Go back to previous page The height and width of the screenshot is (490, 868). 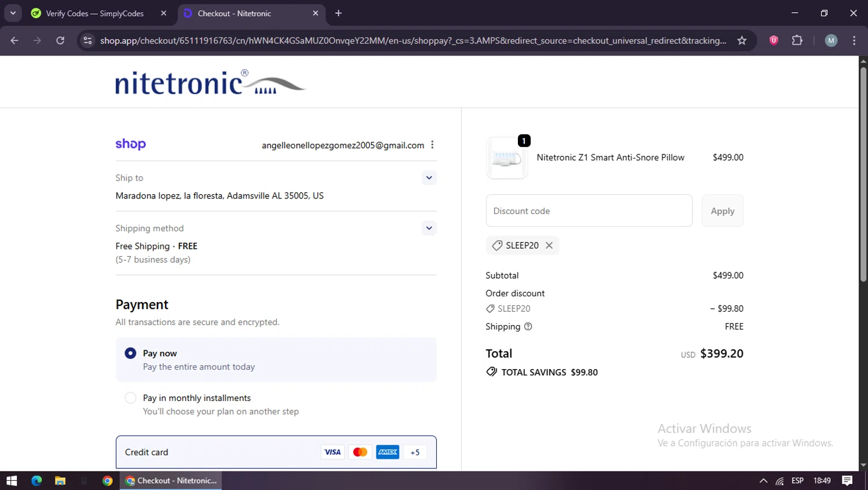pyautogui.click(x=14, y=40)
